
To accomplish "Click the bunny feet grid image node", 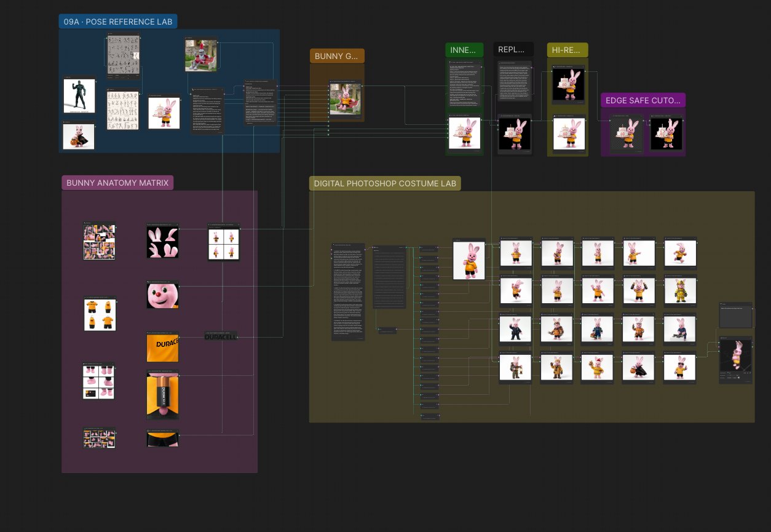I will [x=99, y=381].
